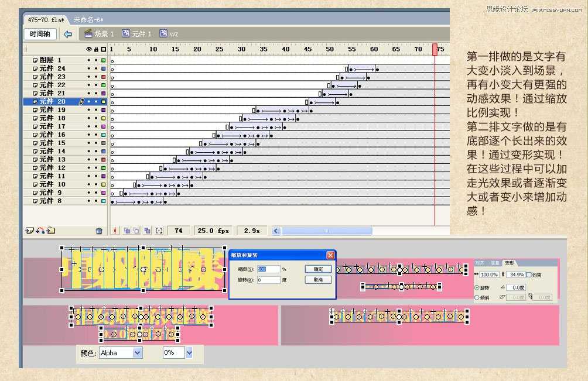Click the outline column header square icon
The image size is (588, 381).
(x=104, y=49)
